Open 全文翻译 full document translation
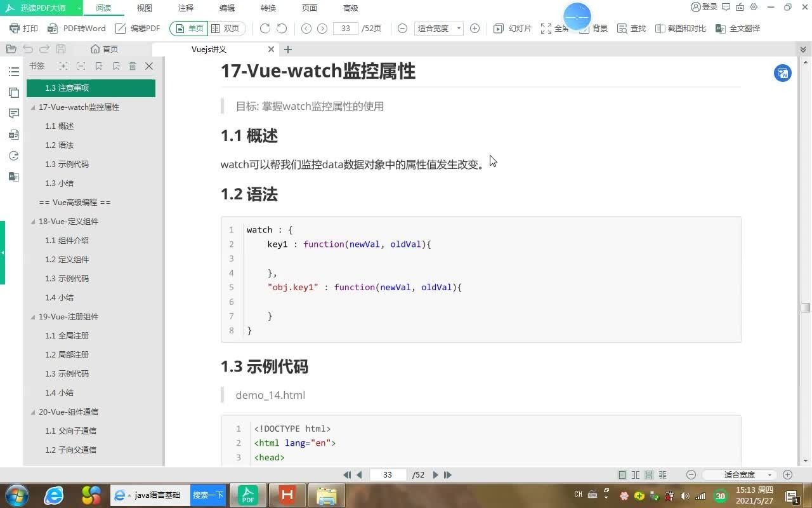Viewport: 812px width, 508px height. pyautogui.click(x=745, y=28)
